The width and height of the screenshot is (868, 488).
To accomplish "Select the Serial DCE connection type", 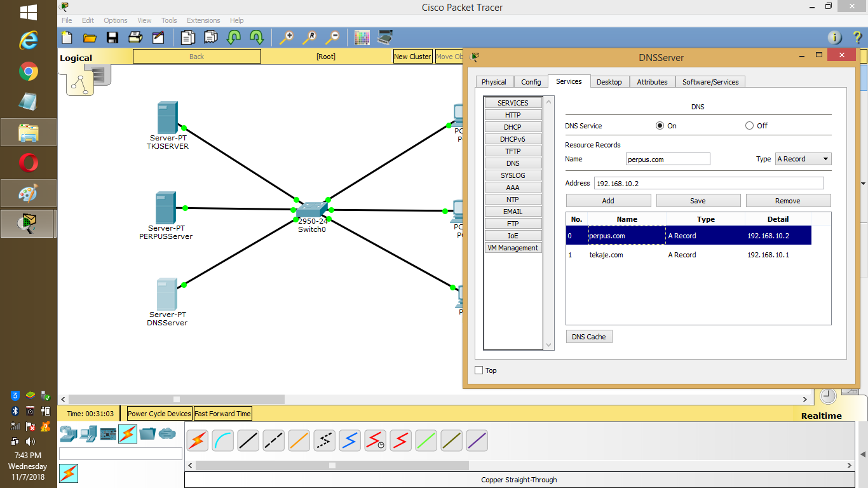I will (375, 440).
